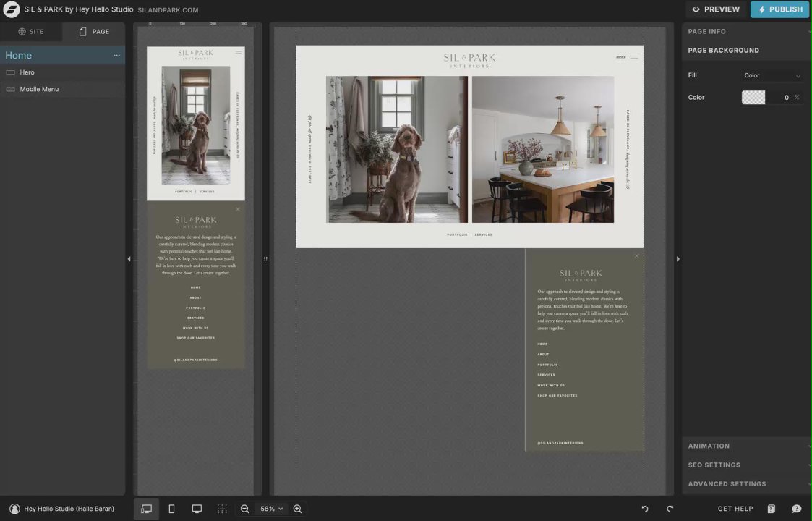The width and height of the screenshot is (812, 521).
Task: Click the zoom out magnifier
Action: [245, 509]
